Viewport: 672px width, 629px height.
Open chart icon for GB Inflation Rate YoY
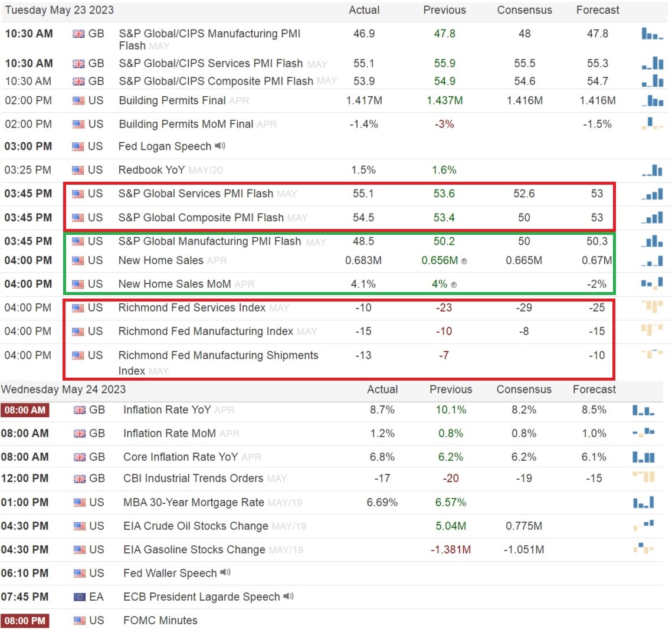pyautogui.click(x=643, y=411)
